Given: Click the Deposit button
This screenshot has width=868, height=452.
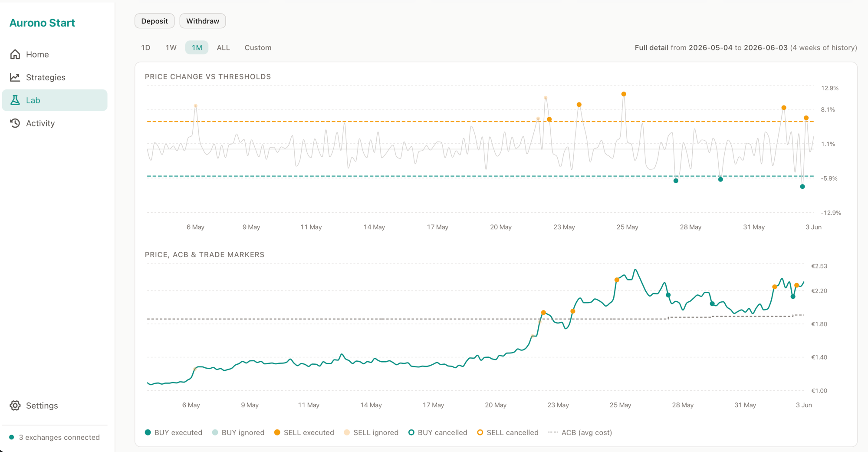Looking at the screenshot, I should click(155, 21).
